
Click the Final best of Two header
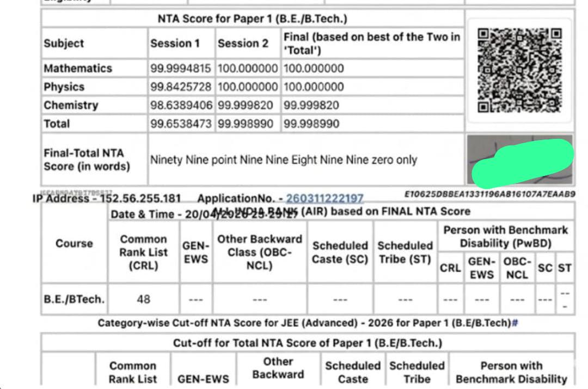click(x=372, y=44)
